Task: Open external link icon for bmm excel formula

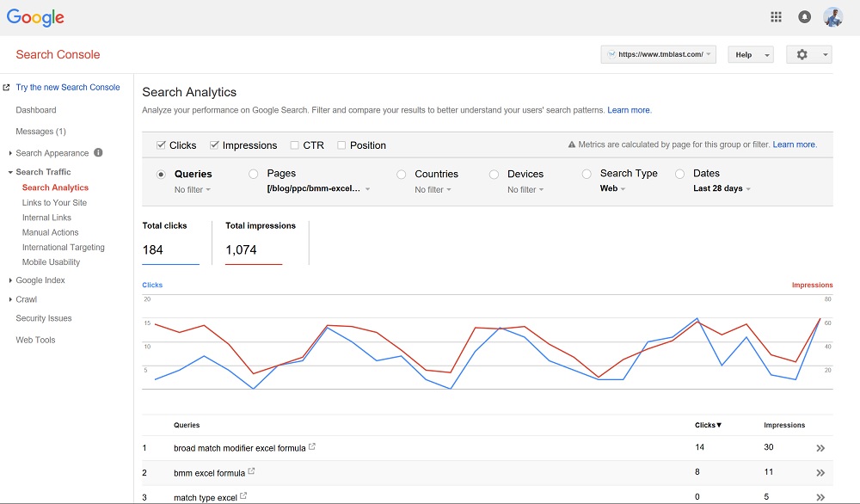Action: tap(251, 471)
